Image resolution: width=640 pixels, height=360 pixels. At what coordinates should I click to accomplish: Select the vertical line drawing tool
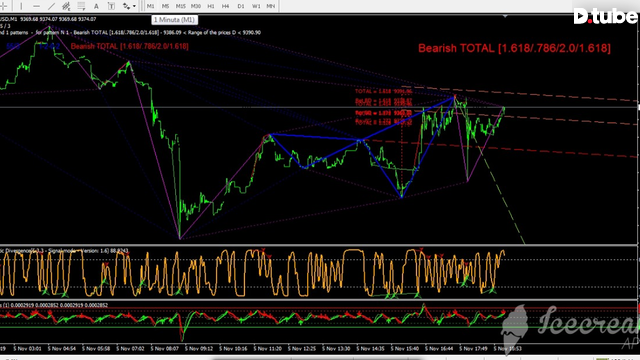(21, 6)
